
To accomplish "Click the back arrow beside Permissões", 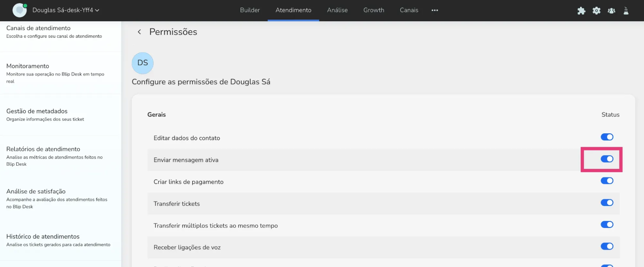I will coord(139,32).
